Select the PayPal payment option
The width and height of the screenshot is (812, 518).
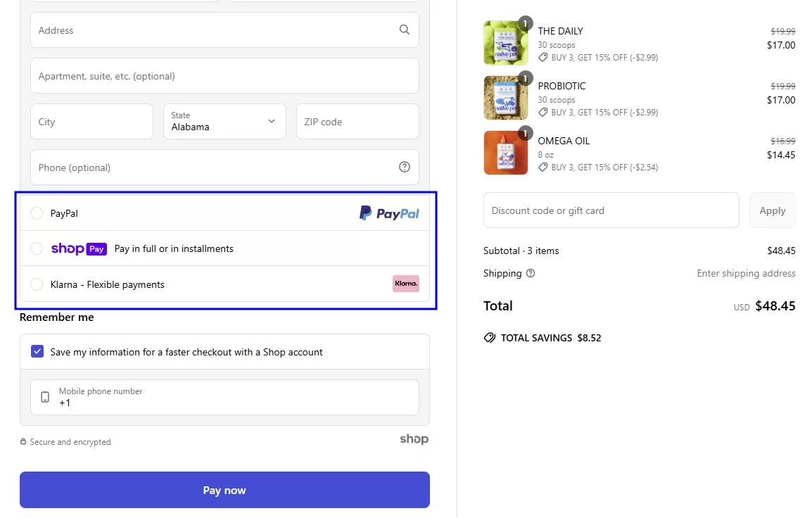pos(37,213)
